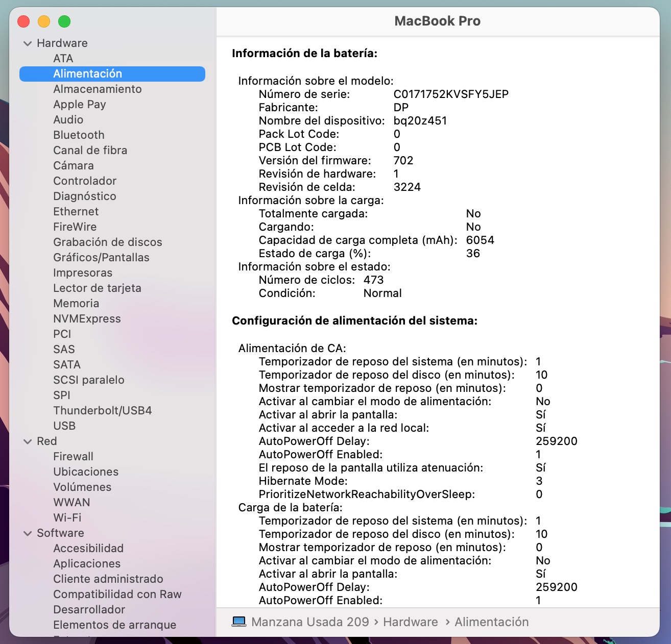This screenshot has height=644, width=671.
Task: Select Almacenamiento in the sidebar
Action: [98, 89]
